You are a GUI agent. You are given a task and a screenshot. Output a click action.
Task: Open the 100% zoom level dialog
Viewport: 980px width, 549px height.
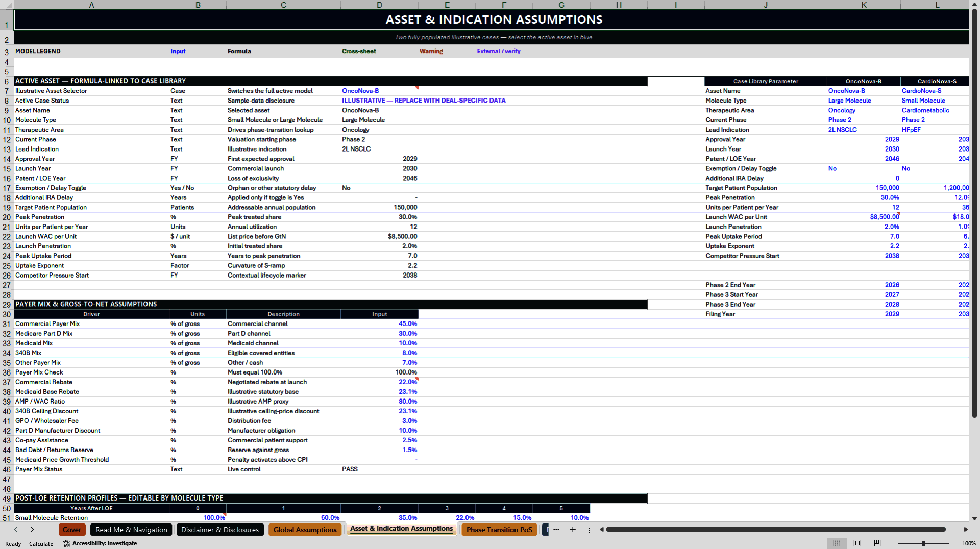[969, 543]
